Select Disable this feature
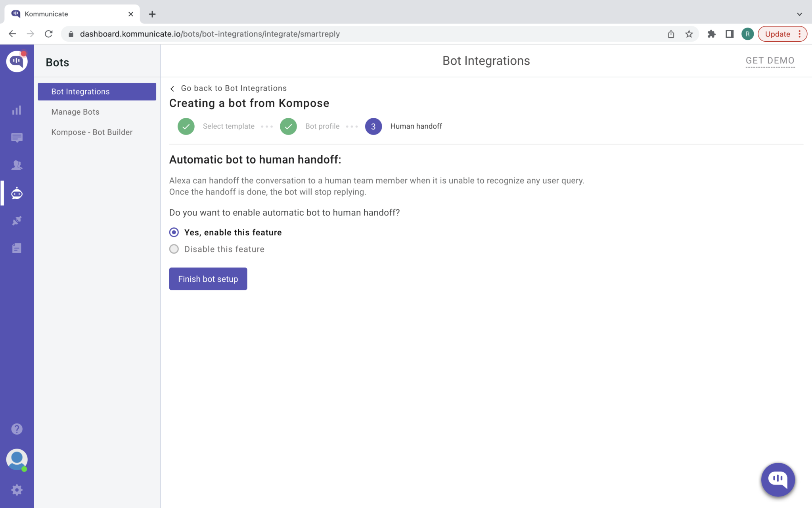The height and width of the screenshot is (508, 812). pyautogui.click(x=174, y=249)
